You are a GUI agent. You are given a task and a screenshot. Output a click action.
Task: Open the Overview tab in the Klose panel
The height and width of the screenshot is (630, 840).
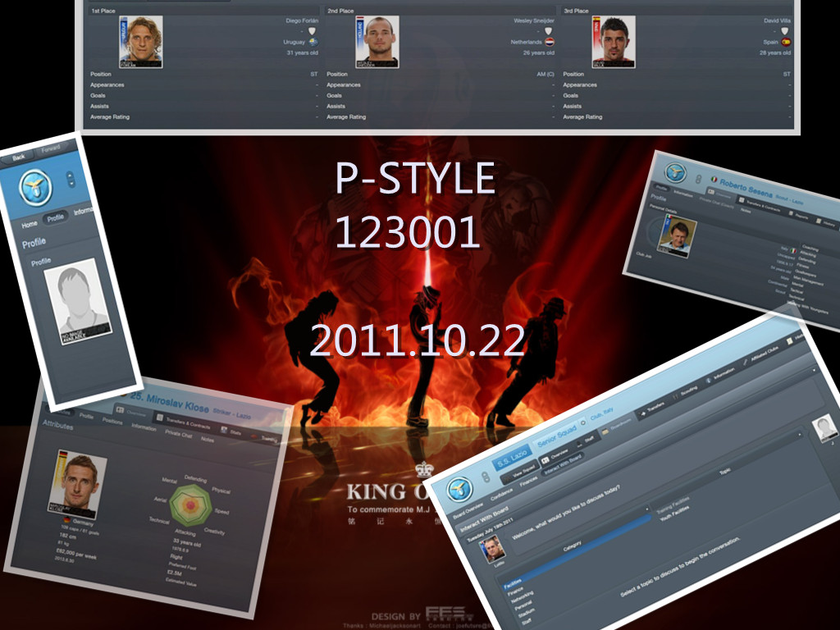pos(132,413)
